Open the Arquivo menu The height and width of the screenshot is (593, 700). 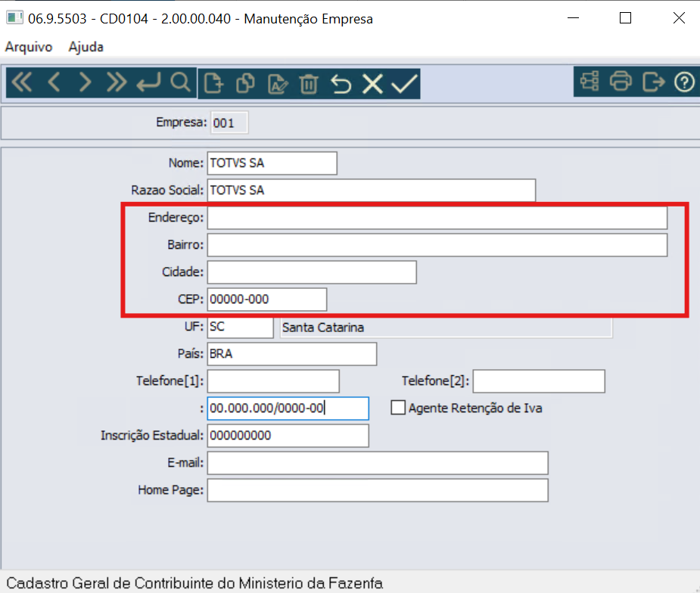[x=29, y=47]
